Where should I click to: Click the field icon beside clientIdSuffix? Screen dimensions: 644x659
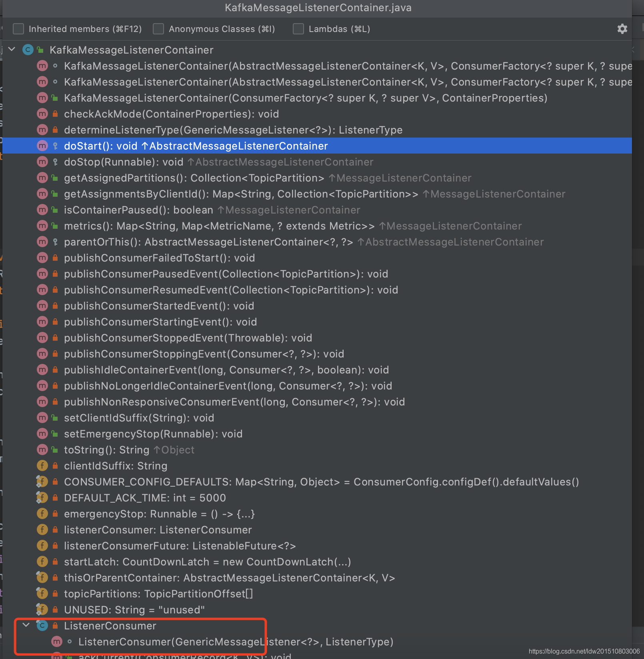click(42, 465)
